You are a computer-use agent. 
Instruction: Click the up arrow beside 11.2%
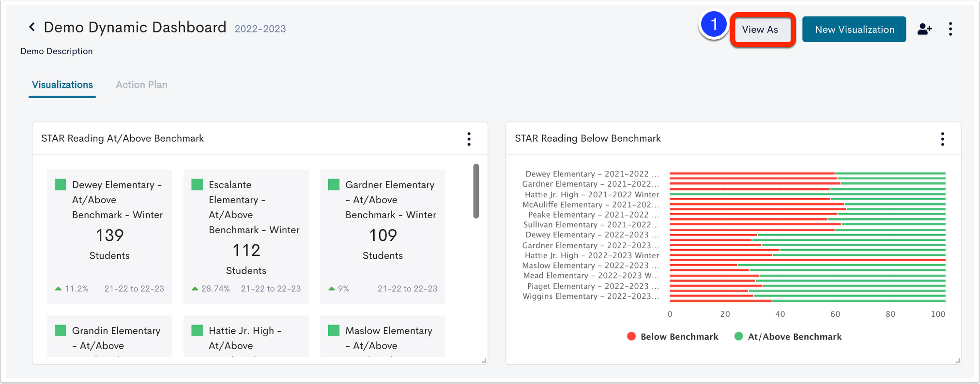(59, 289)
